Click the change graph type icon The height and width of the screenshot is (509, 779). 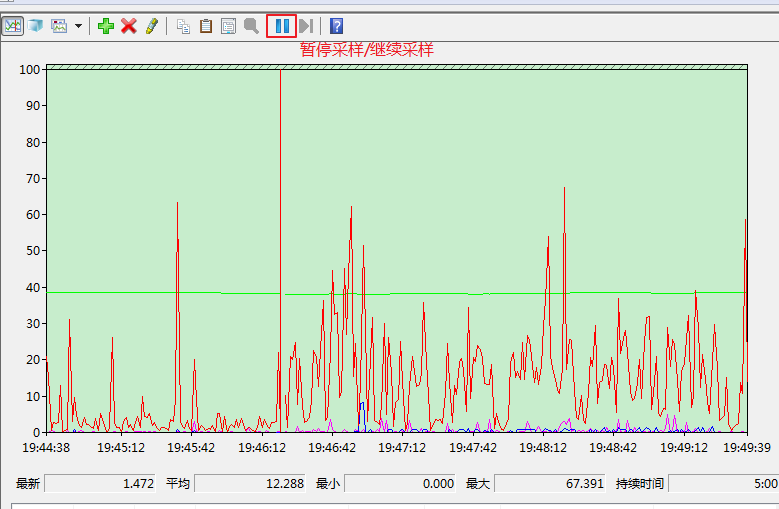[59, 26]
